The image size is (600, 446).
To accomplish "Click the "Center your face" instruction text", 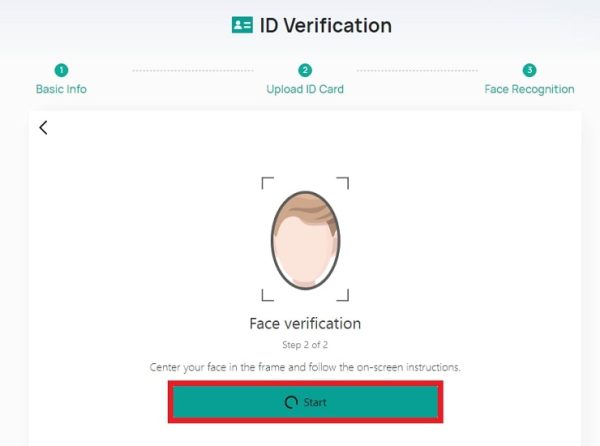I will point(305,367).
